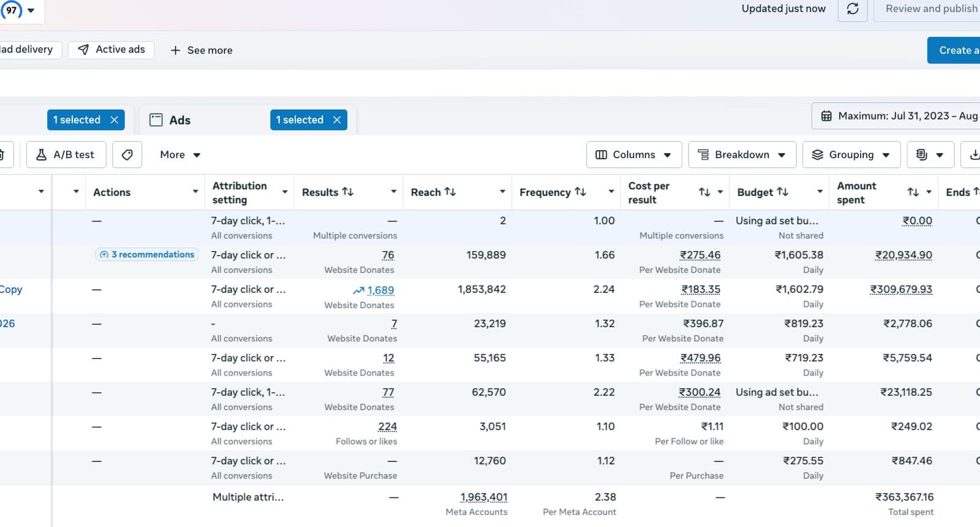Screen dimensions: 980x527
Task: Open the Columns dropdown
Action: pyautogui.click(x=634, y=155)
